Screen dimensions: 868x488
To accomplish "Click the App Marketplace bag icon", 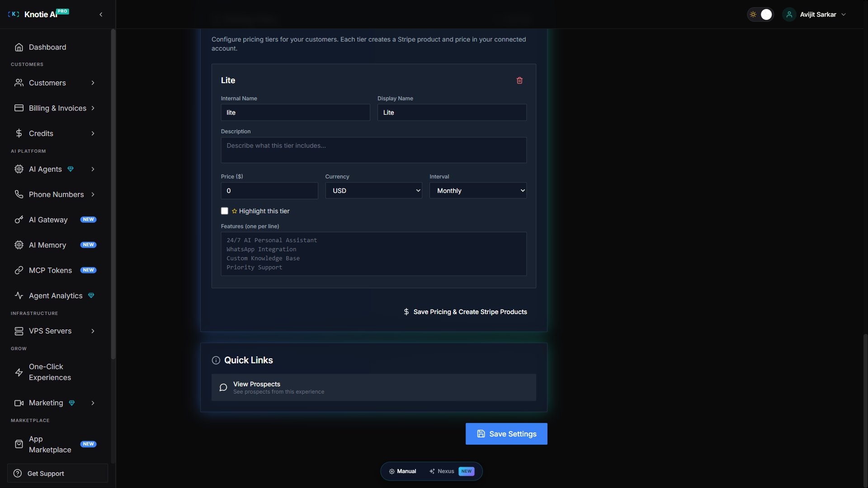I will 19,444.
